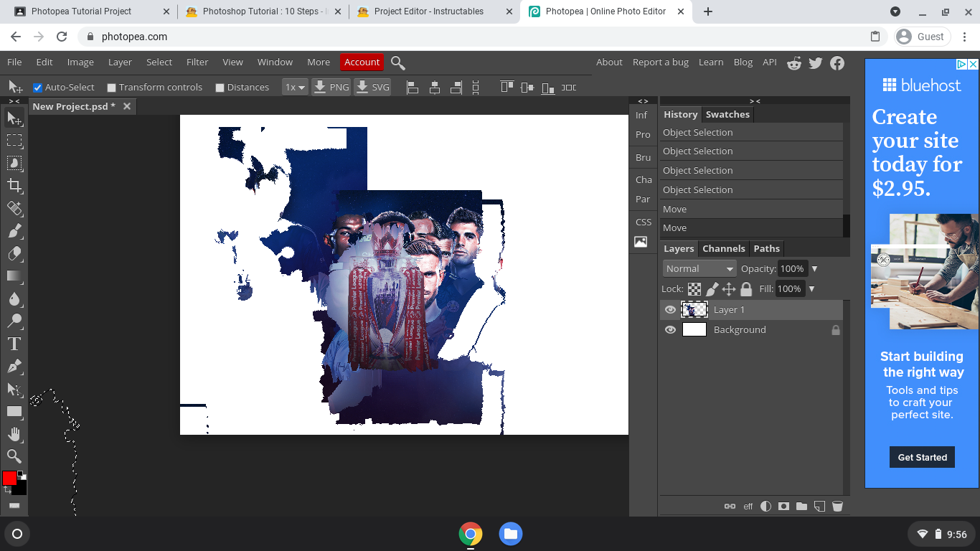Disable the Auto-Select checkbox
The image size is (980, 551).
click(38, 88)
